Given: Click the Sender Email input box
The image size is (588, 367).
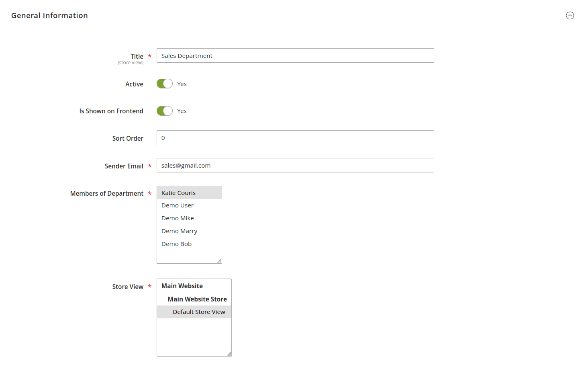Looking at the screenshot, I should (x=295, y=166).
